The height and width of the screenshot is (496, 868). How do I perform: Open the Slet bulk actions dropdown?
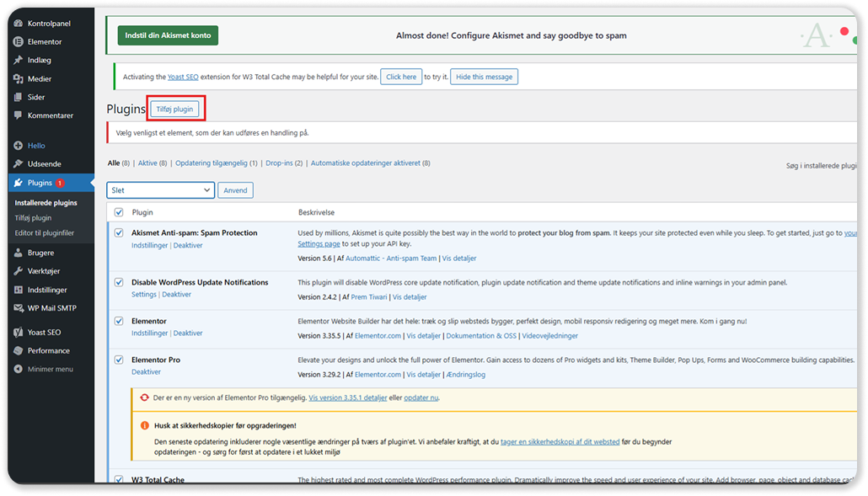pyautogui.click(x=160, y=190)
